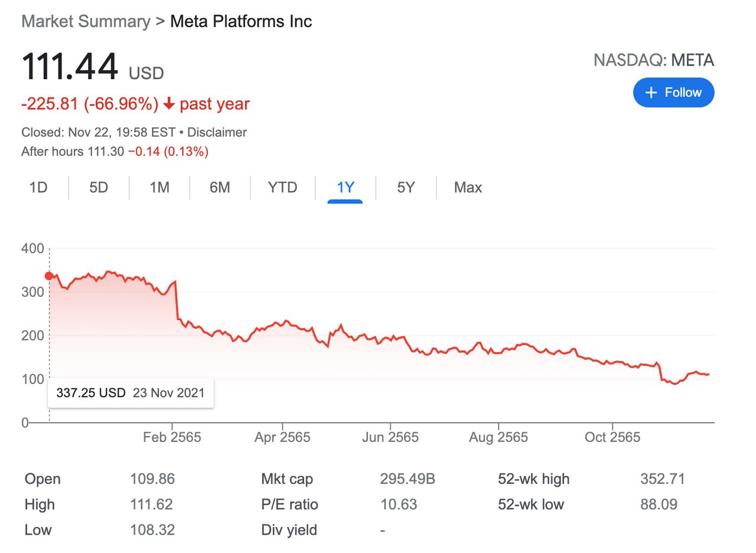Select the 1Y time range tab
This screenshot has height=553, width=756.
click(345, 188)
